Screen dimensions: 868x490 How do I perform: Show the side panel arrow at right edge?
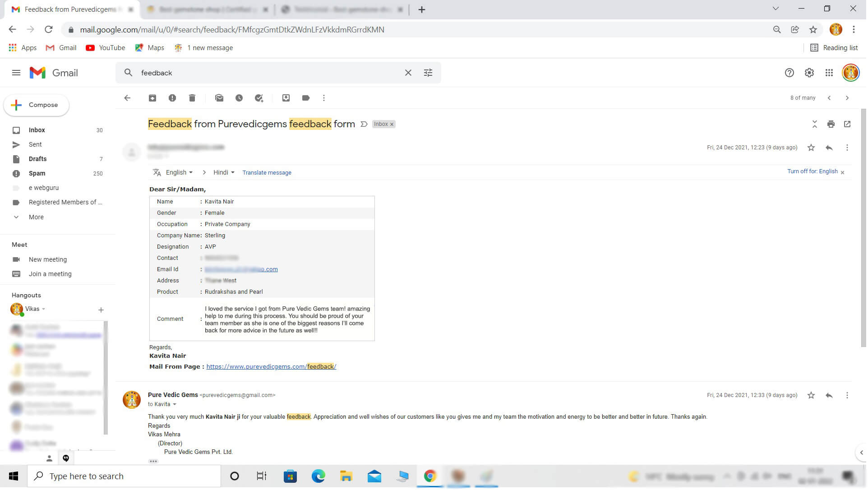click(x=862, y=453)
